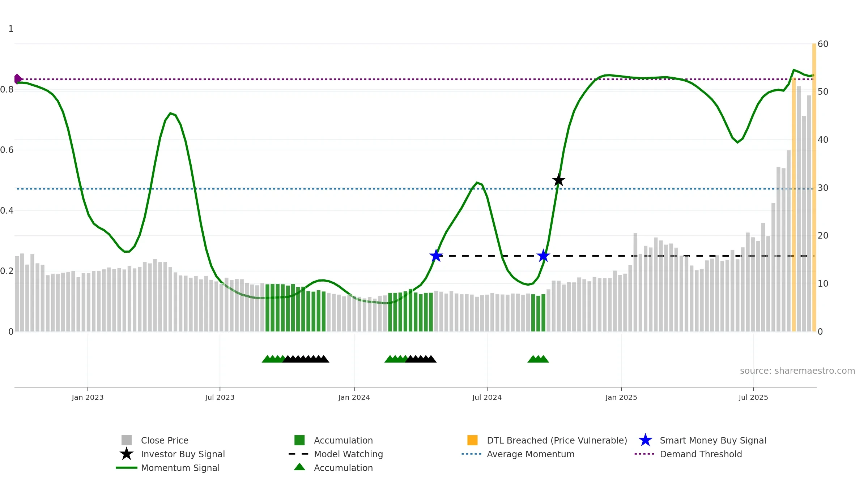Click the tall orange bar at chart's right edge
Screen dimensions: 868x488
pos(814,188)
